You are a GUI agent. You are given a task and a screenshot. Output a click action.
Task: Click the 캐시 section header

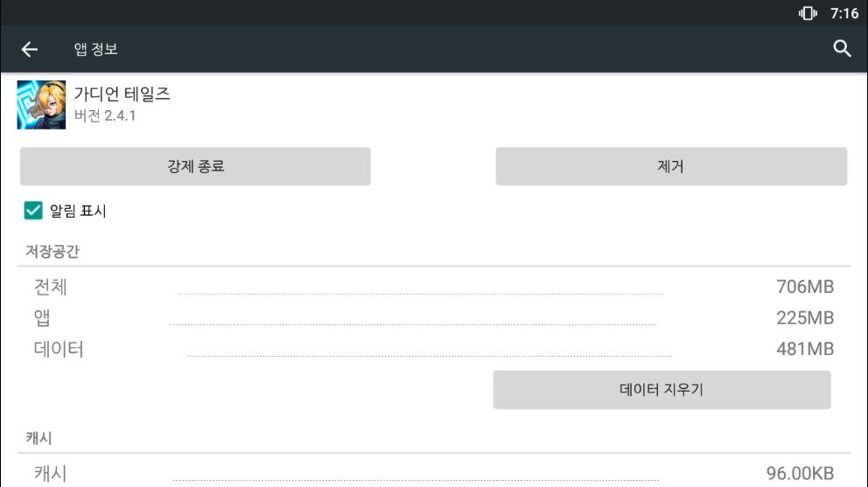point(38,438)
